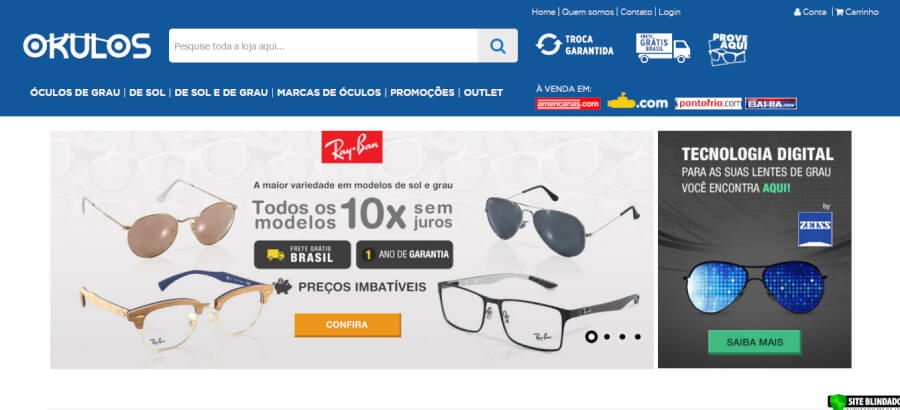900x410 pixels.
Task: Open the Marcas de Óculos menu
Action: click(x=329, y=92)
